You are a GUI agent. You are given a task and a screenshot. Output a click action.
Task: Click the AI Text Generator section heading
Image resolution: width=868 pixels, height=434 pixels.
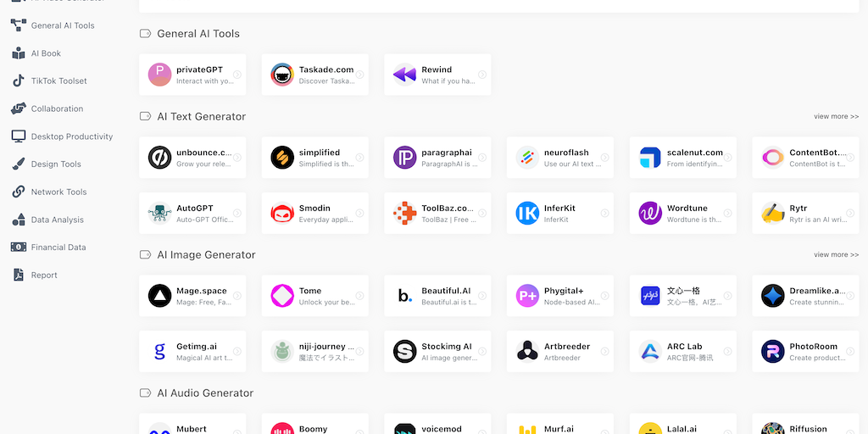point(201,116)
